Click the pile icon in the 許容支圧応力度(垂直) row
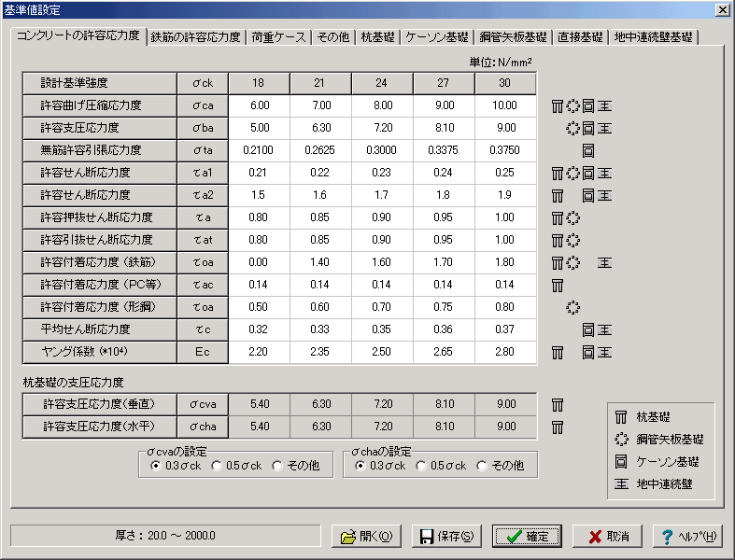 558,404
